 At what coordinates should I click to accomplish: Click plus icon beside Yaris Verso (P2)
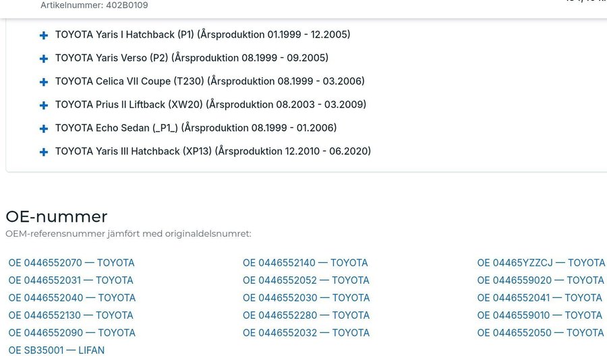coord(44,59)
